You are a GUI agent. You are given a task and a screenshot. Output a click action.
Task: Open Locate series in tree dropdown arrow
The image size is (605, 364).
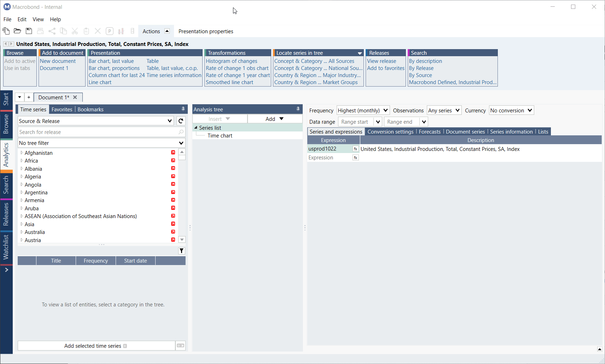coord(360,53)
